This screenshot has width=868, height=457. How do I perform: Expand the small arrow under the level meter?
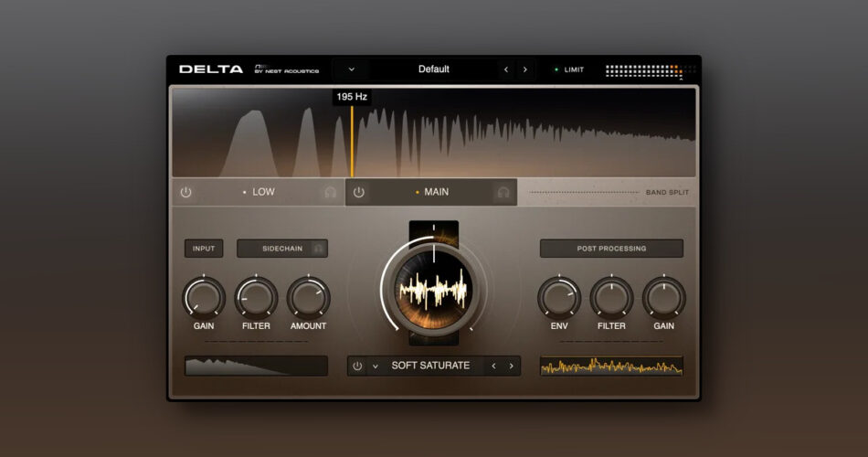(680, 80)
